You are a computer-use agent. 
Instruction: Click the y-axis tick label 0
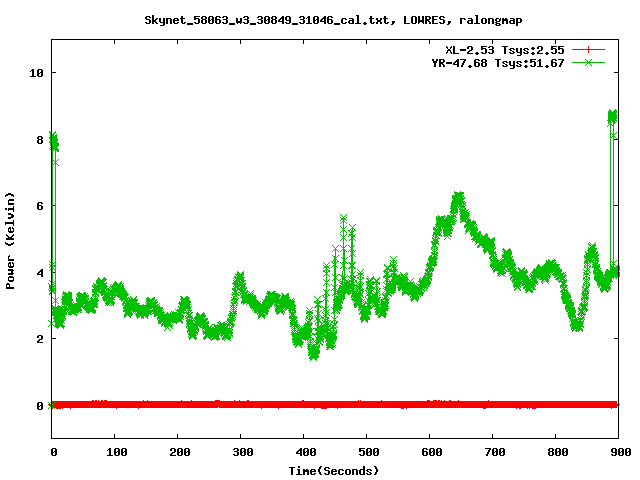coord(40,406)
